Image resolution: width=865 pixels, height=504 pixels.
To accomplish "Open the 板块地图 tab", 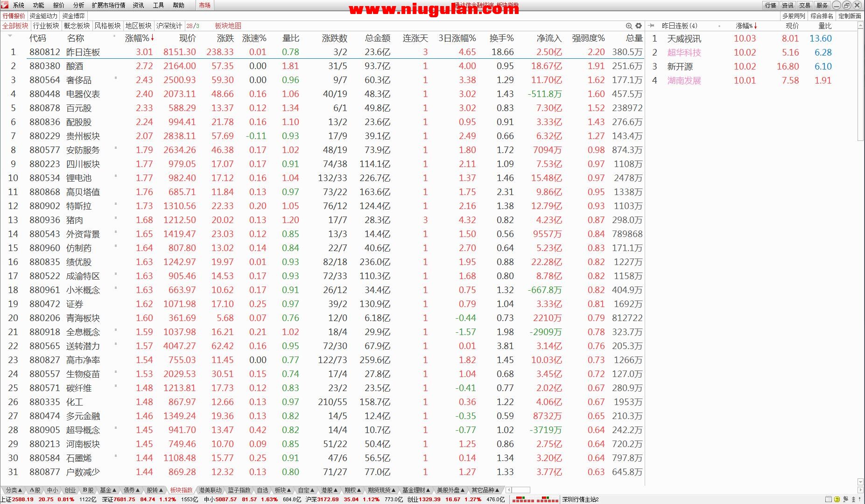I will coord(228,26).
